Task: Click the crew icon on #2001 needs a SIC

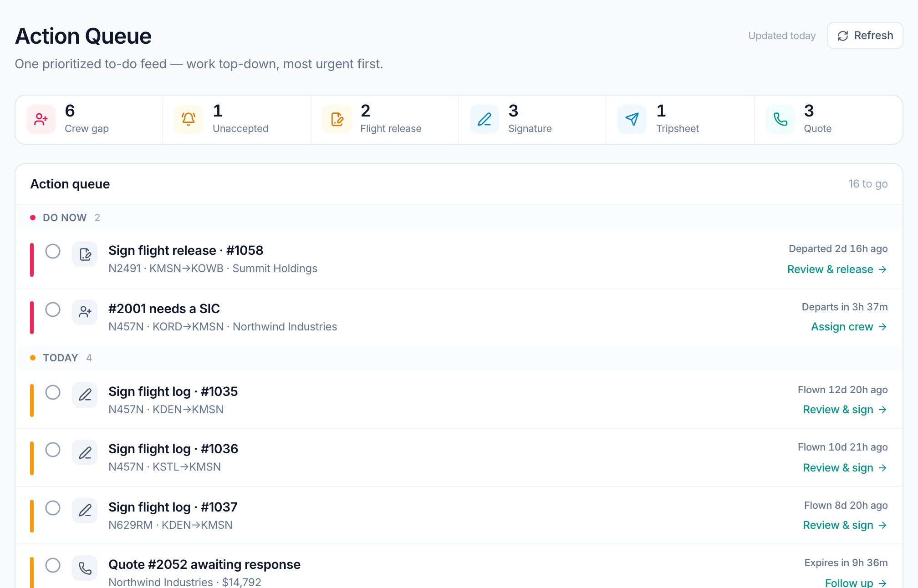Action: coord(85,312)
